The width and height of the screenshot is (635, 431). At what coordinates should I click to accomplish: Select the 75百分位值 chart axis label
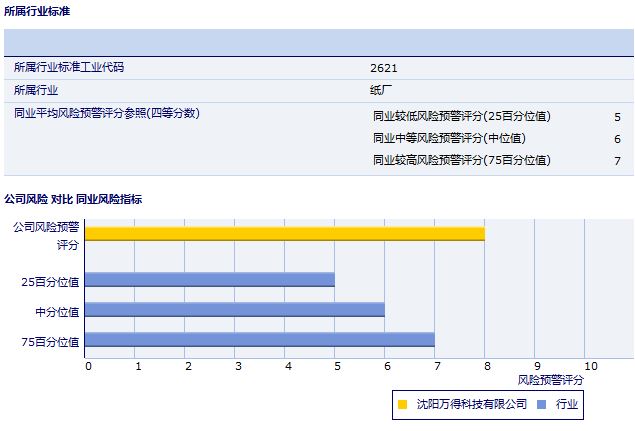pyautogui.click(x=50, y=342)
